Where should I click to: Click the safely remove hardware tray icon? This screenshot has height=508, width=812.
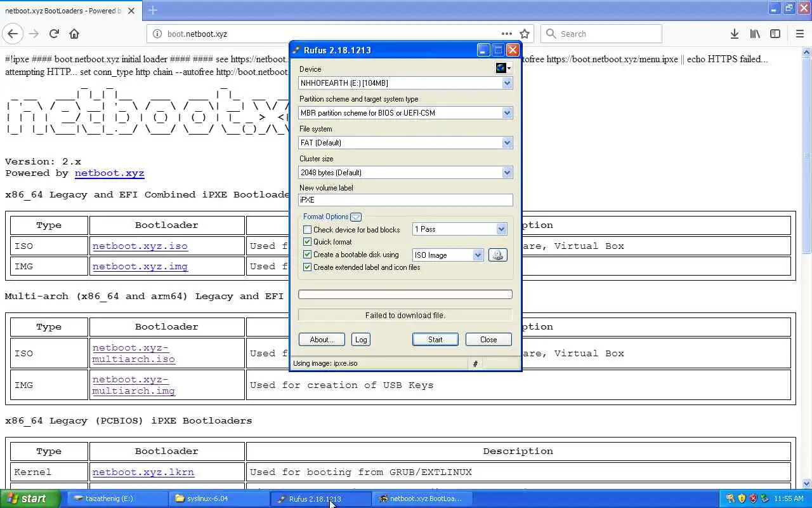click(x=764, y=498)
